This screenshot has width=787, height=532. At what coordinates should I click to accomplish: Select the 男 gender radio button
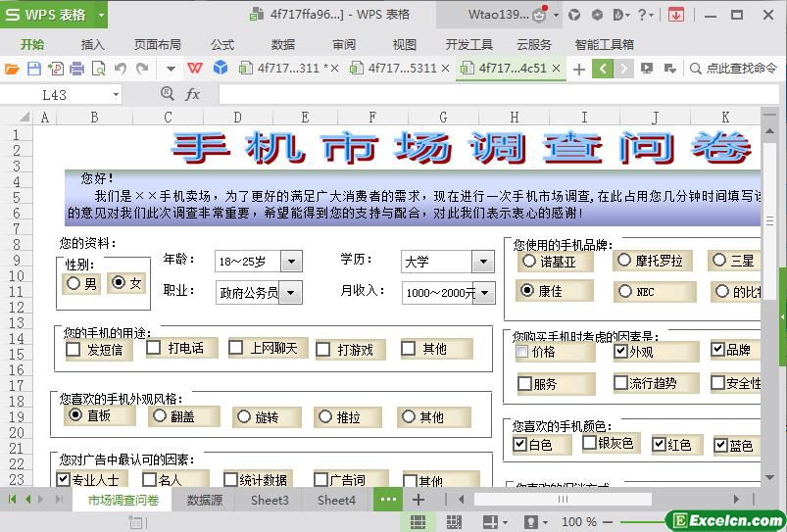73,283
